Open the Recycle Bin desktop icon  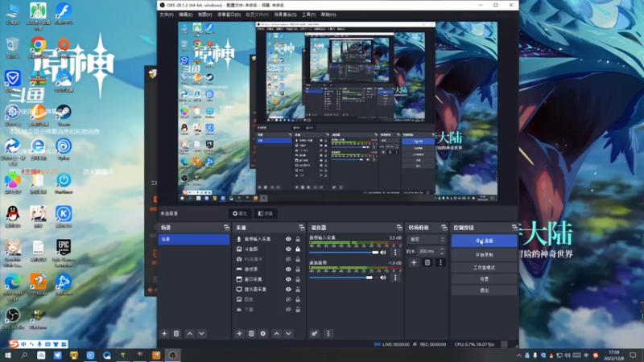click(x=13, y=47)
